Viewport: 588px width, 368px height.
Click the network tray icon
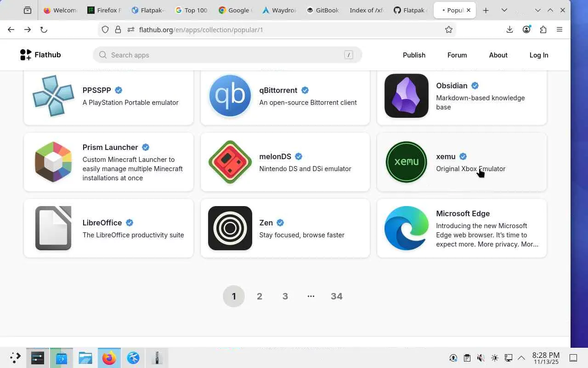coord(508,358)
